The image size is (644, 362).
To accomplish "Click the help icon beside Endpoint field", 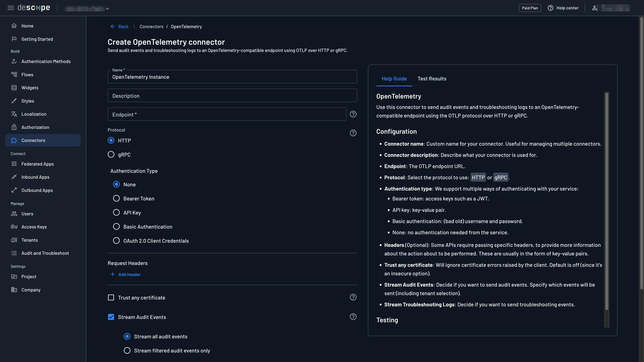I will coord(353,114).
